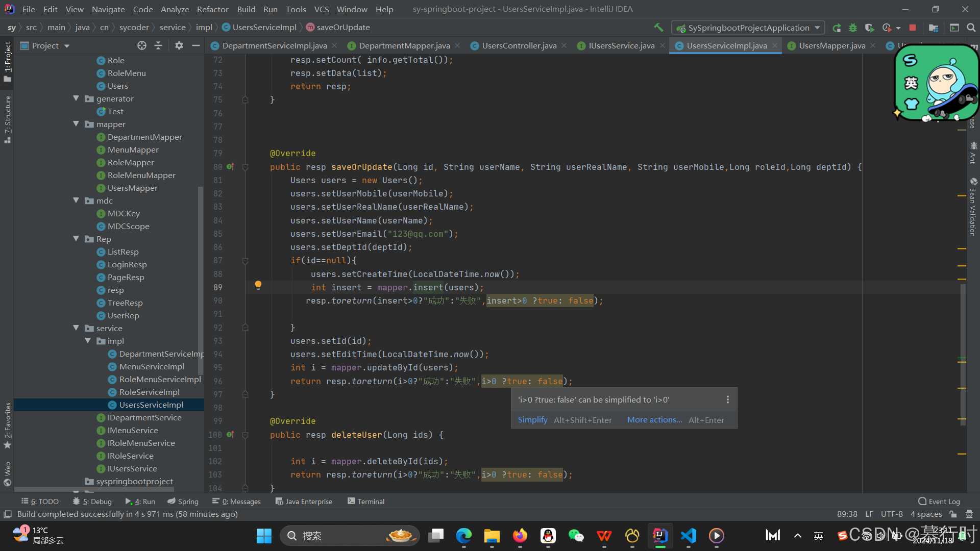Image resolution: width=980 pixels, height=551 pixels.
Task: Collapse the service folder
Action: pyautogui.click(x=76, y=328)
